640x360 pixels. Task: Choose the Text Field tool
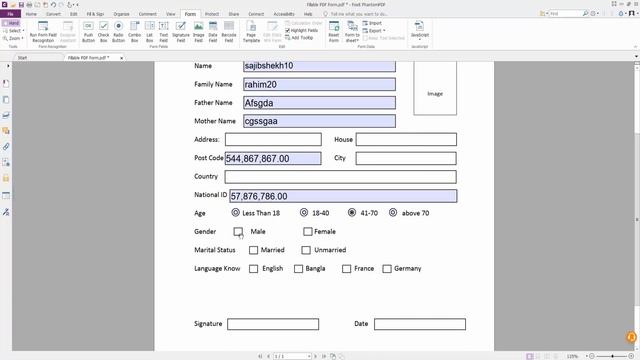[x=163, y=31]
